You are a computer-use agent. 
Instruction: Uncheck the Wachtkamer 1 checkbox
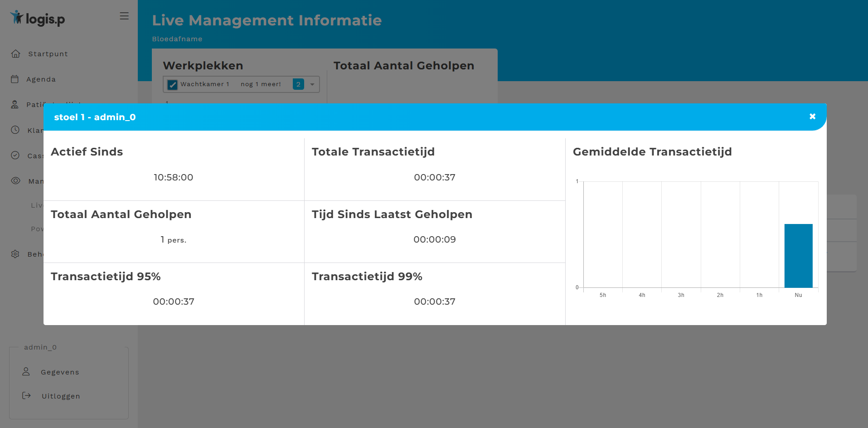172,85
